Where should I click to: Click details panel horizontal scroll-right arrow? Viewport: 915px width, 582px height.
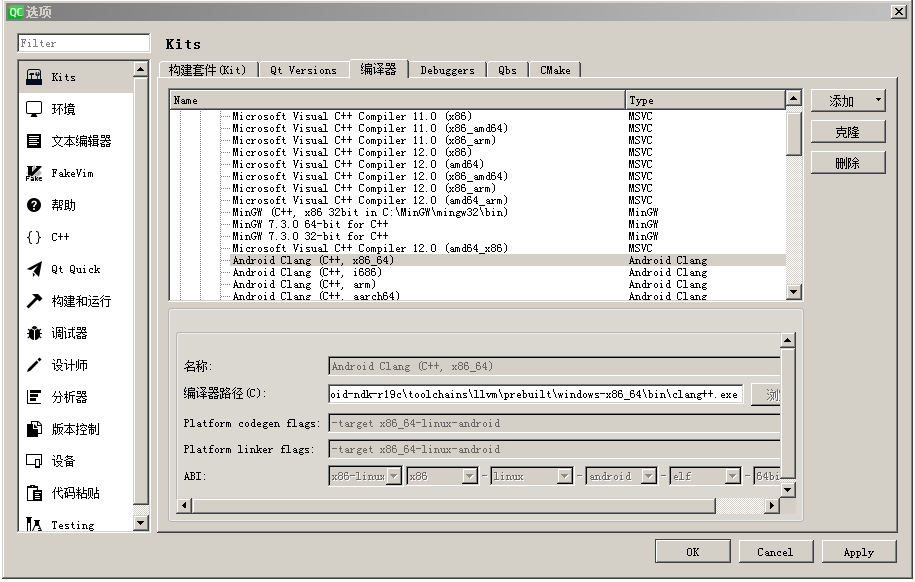tap(772, 506)
